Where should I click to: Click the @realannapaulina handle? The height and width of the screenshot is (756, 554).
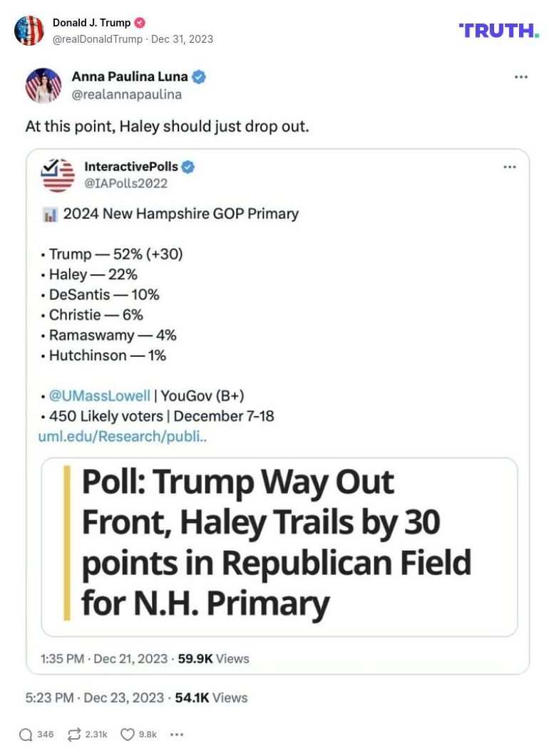click(x=126, y=94)
